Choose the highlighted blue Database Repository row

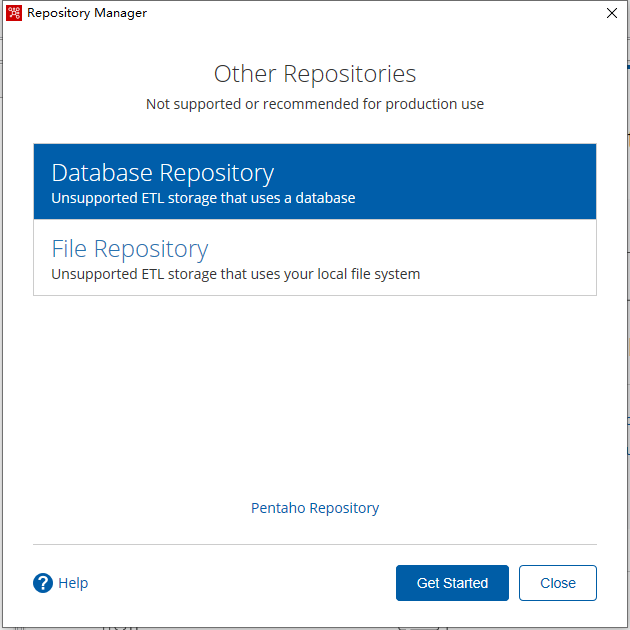pyautogui.click(x=315, y=181)
